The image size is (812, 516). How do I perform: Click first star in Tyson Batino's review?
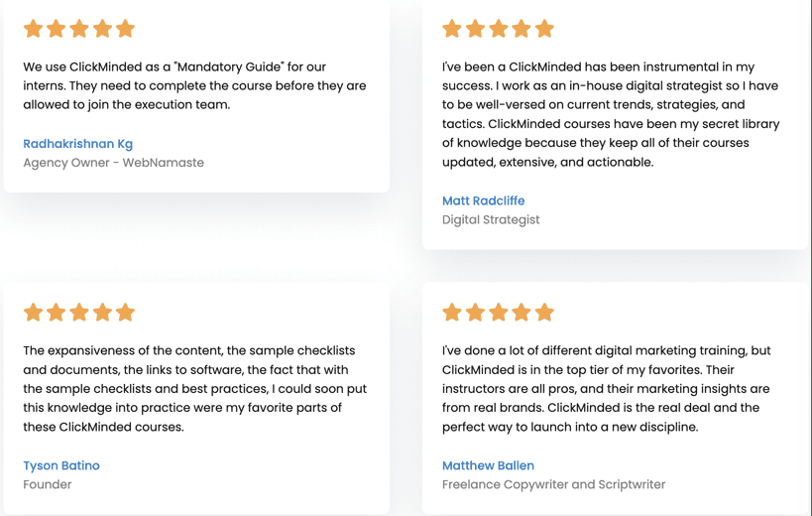[x=33, y=313]
